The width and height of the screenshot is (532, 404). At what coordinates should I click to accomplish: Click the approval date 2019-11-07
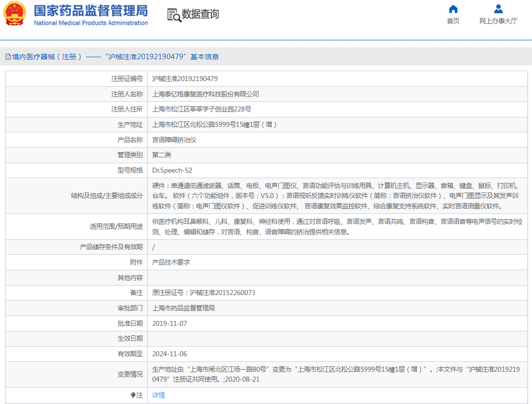(170, 323)
